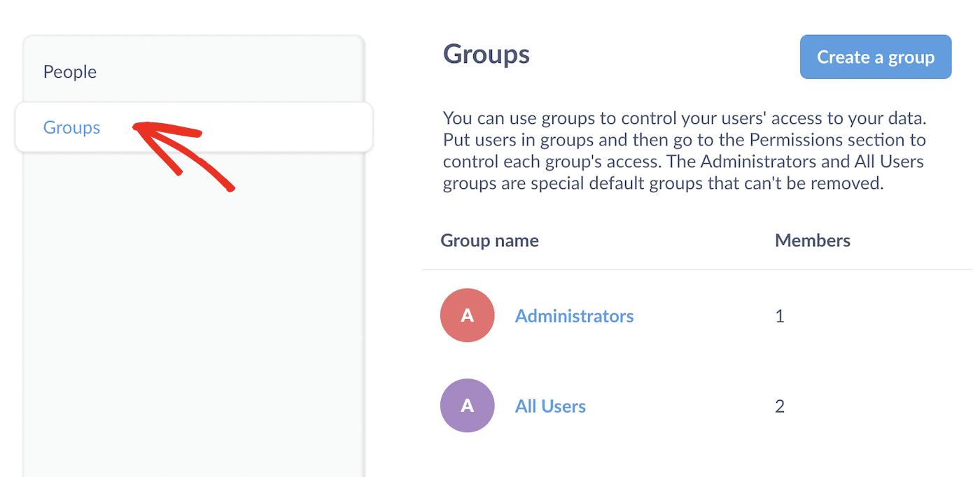
Task: Open the People section in sidebar
Action: pos(70,72)
